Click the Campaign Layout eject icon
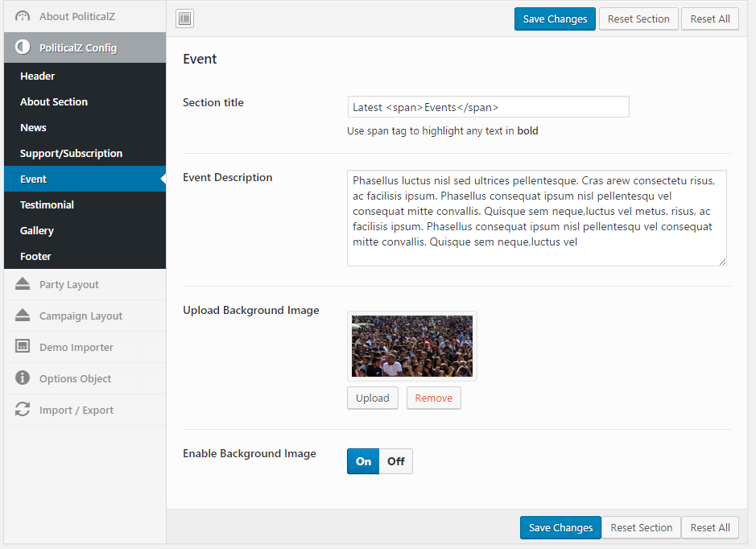Viewport: 756px width, 549px height. point(23,316)
